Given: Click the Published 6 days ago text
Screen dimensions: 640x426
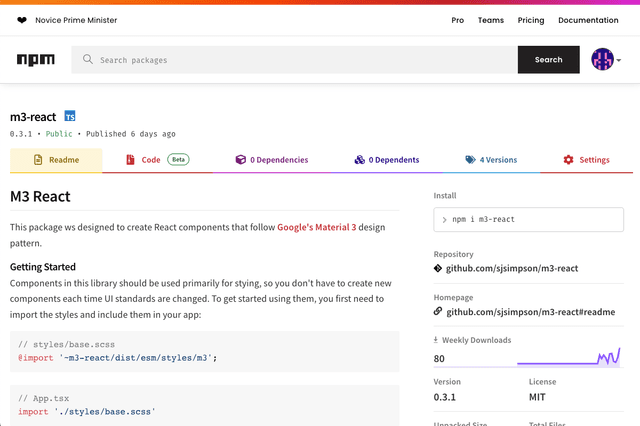Looking at the screenshot, I should coord(131,134).
